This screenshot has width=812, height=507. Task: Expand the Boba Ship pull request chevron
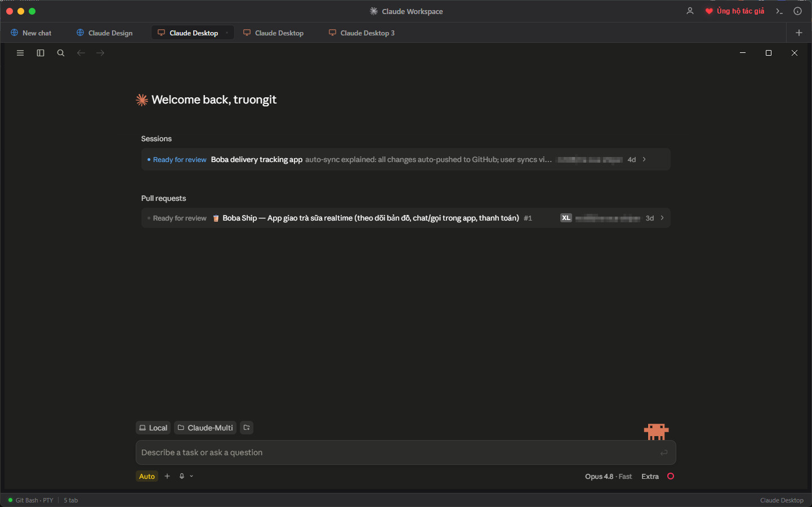coord(662,218)
